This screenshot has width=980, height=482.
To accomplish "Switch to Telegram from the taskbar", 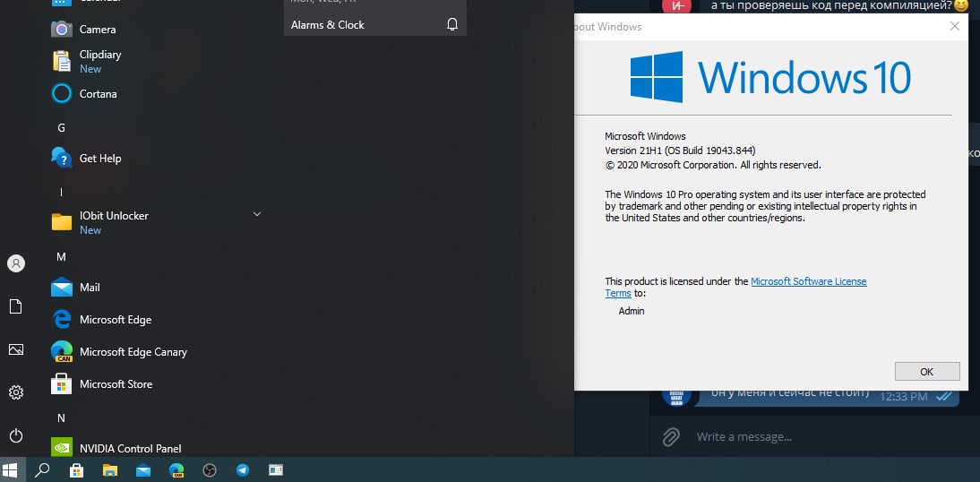I will pos(243,470).
